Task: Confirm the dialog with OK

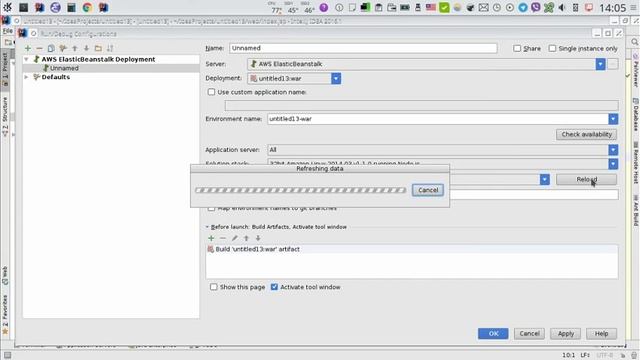Action: click(x=493, y=333)
